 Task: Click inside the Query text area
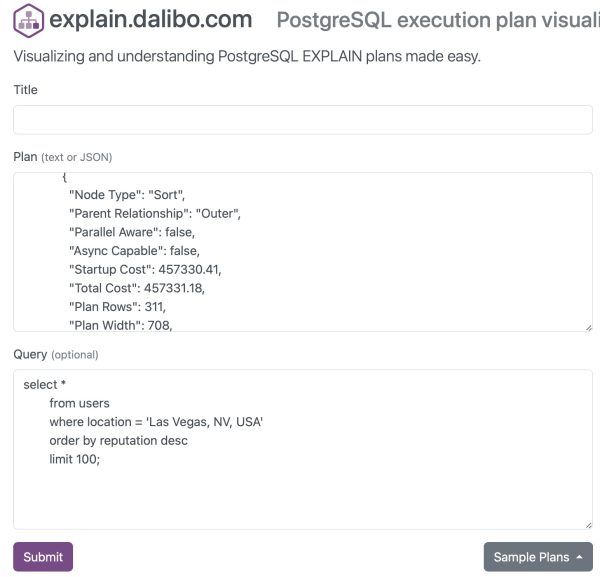tap(303, 449)
